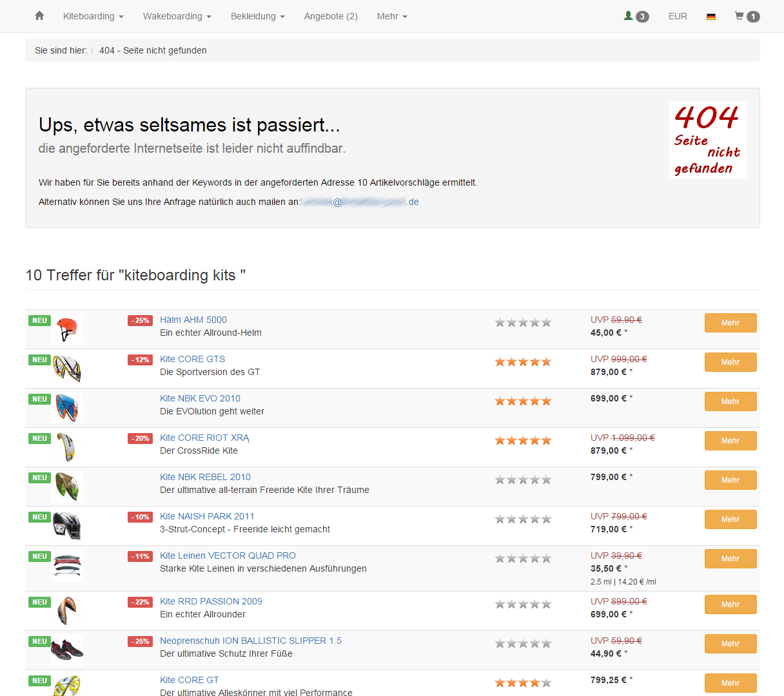Click the Kite NBK EVO 2010 thumbnail

coord(67,408)
